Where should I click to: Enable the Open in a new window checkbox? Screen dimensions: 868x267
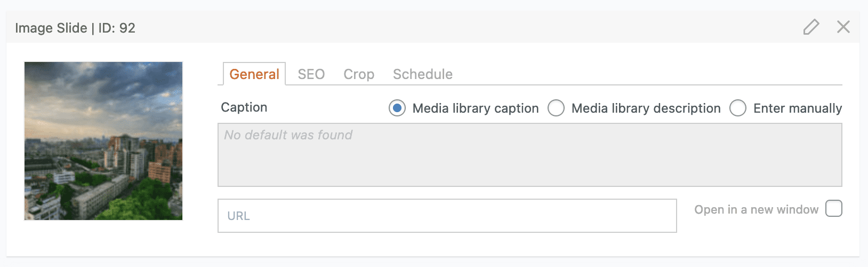pos(833,208)
